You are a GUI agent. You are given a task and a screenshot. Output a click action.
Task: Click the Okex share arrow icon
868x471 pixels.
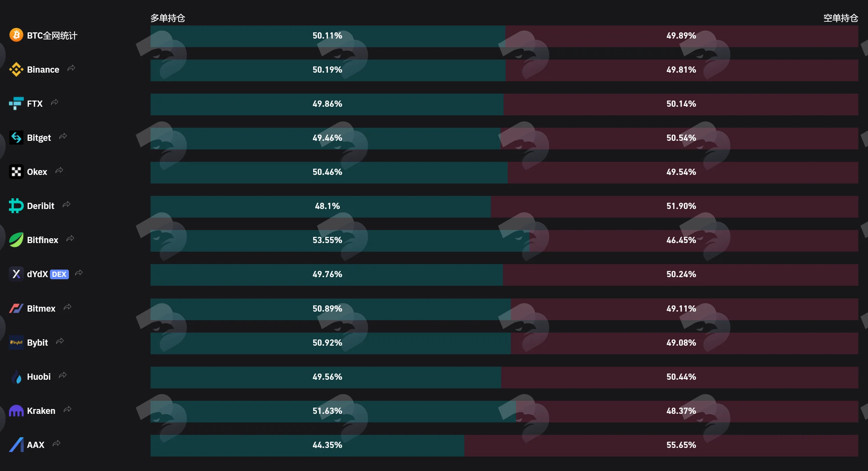59,170
